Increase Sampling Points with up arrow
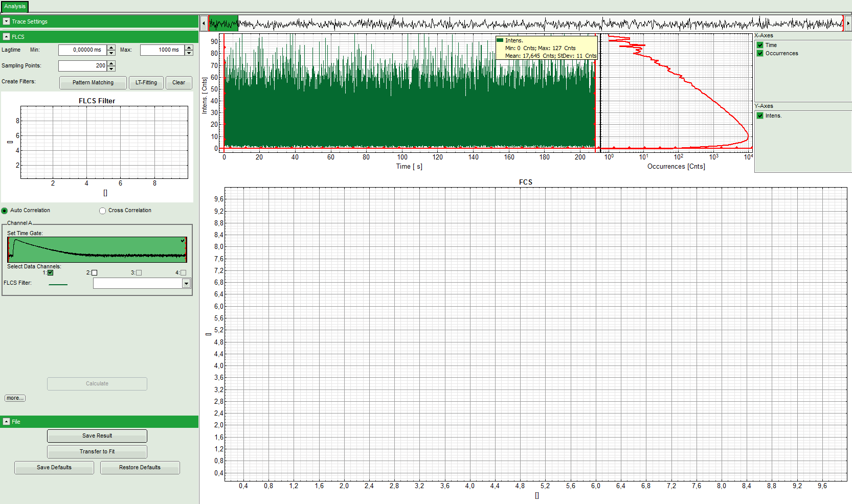 point(111,63)
